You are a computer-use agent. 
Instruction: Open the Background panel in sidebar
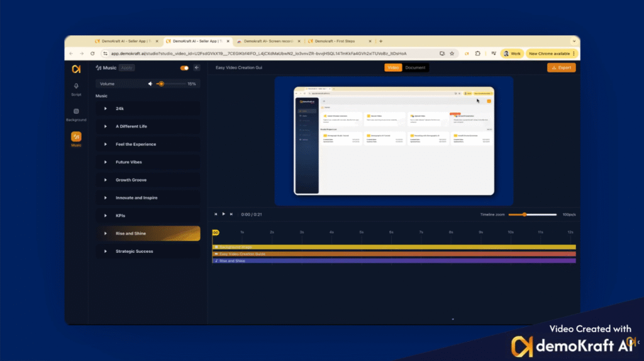coord(76,114)
